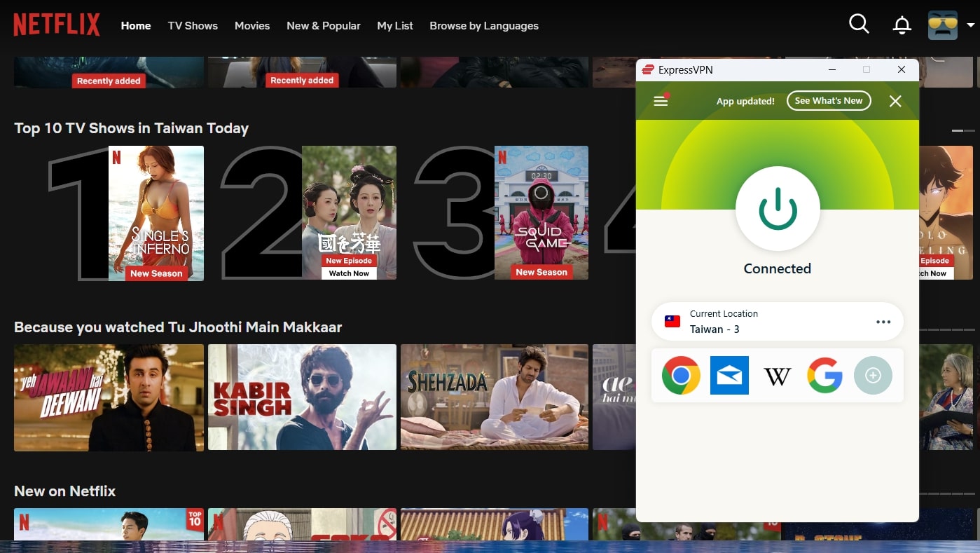Click the Netflix logo to return home
Screen dimensions: 980x553
56,24
